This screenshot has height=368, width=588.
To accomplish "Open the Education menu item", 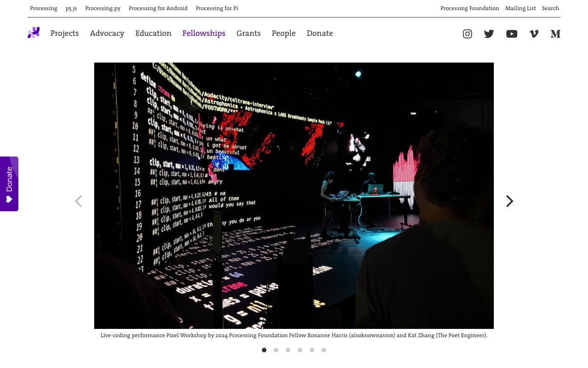I will pos(153,33).
